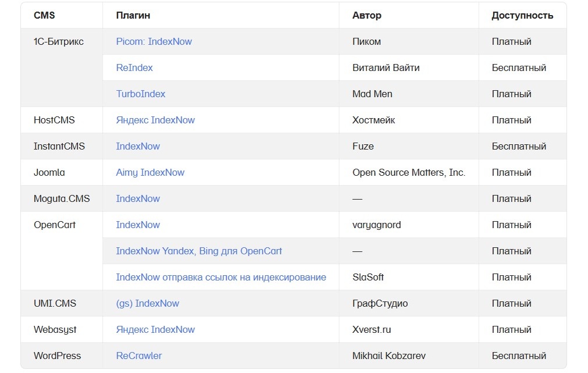
Task: Click the Доступность column header
Action: tap(522, 16)
